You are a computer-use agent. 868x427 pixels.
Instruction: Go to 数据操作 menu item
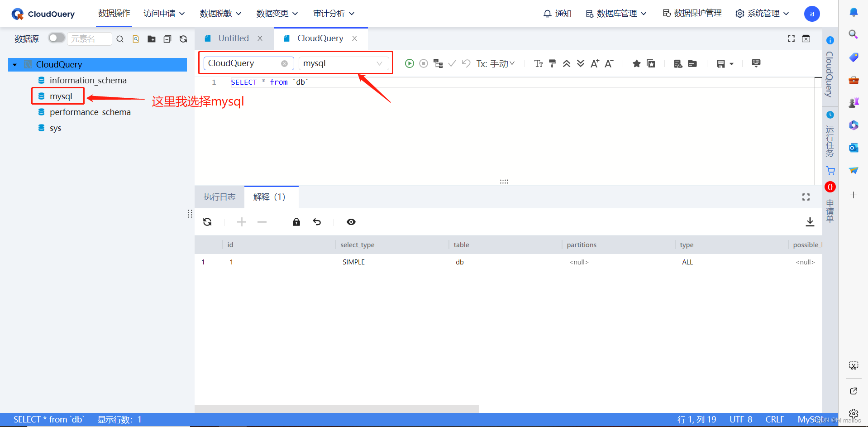click(114, 14)
